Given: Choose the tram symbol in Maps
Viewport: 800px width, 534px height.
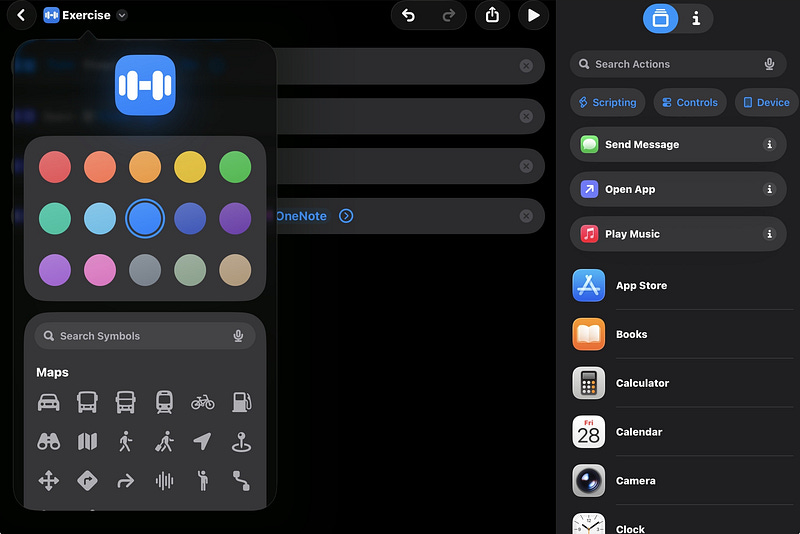Looking at the screenshot, I should point(164,402).
